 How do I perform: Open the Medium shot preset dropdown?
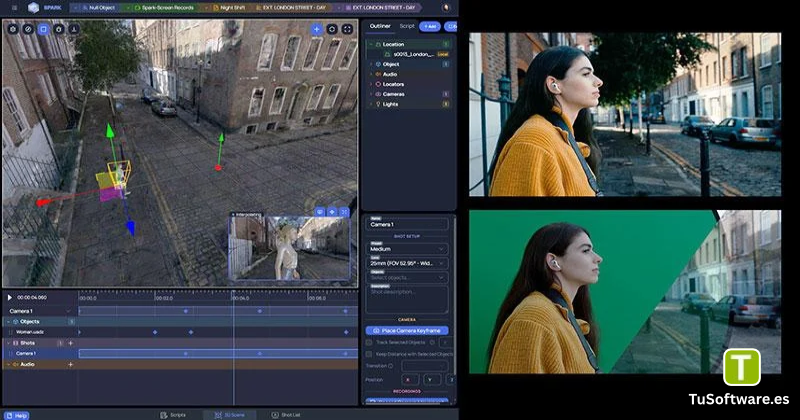pos(407,249)
